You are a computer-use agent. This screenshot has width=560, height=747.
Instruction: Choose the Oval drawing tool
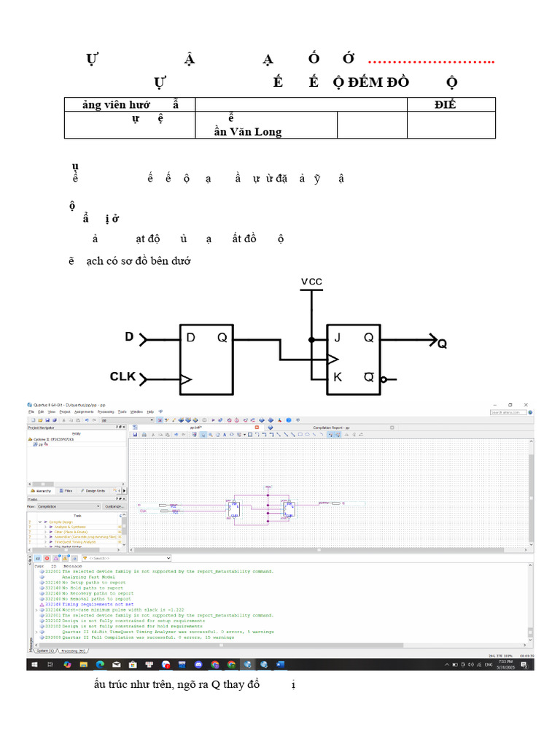click(x=307, y=435)
